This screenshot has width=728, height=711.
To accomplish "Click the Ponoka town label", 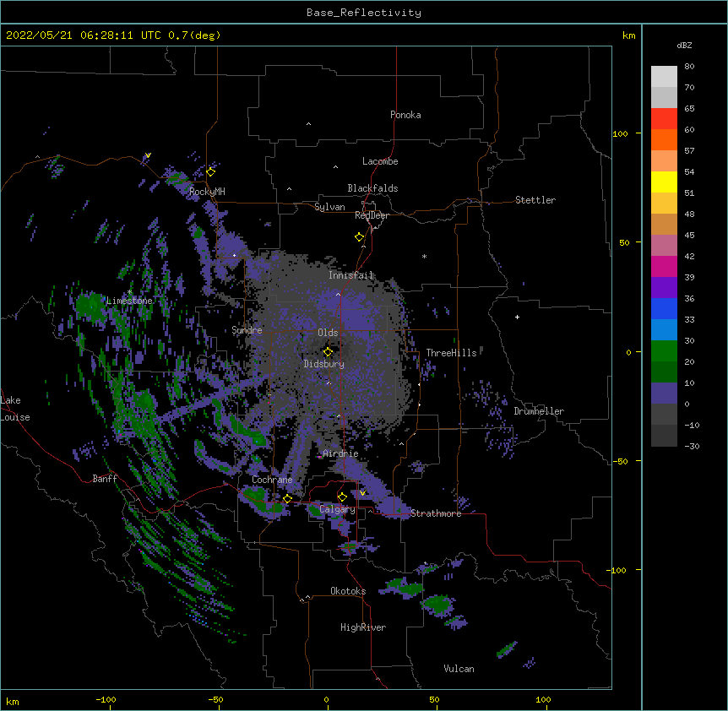I will pyautogui.click(x=405, y=115).
